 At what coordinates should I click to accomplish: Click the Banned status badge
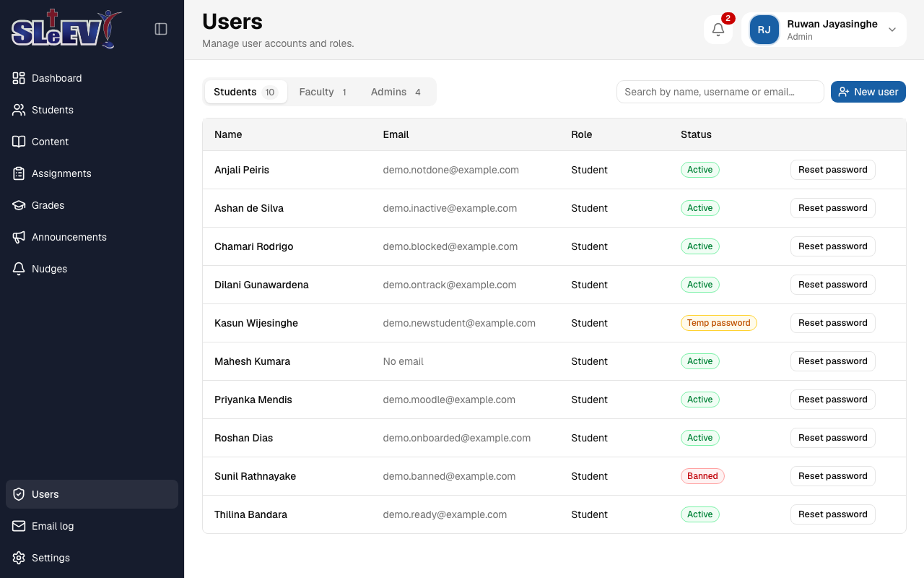702,476
